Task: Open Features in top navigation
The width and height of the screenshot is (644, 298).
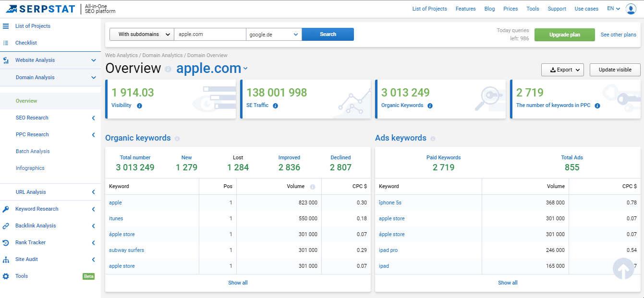Action: [x=465, y=9]
